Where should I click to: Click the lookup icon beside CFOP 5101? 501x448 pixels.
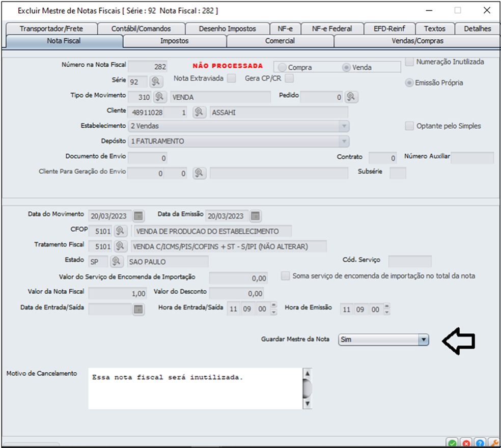click(120, 231)
